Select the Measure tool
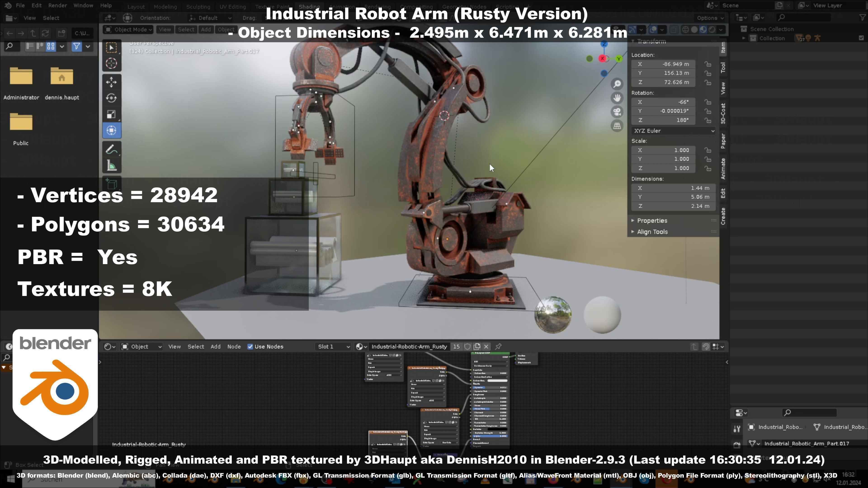 pos(111,165)
